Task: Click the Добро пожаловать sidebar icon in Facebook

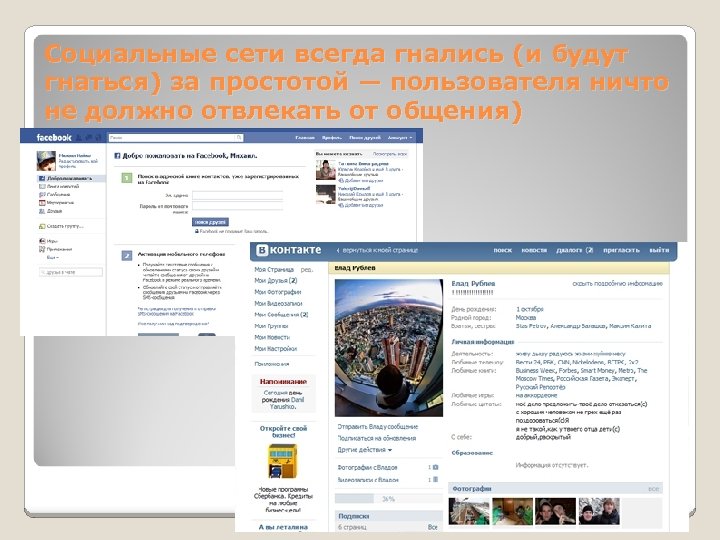Action: point(42,179)
